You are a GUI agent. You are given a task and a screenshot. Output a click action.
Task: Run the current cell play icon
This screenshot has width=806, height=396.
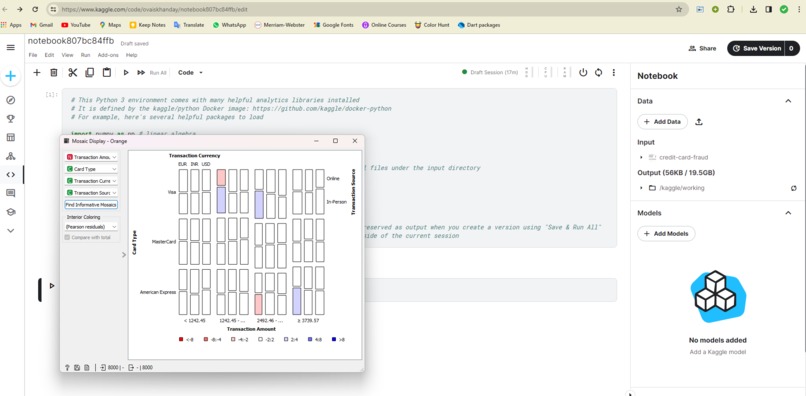point(126,73)
